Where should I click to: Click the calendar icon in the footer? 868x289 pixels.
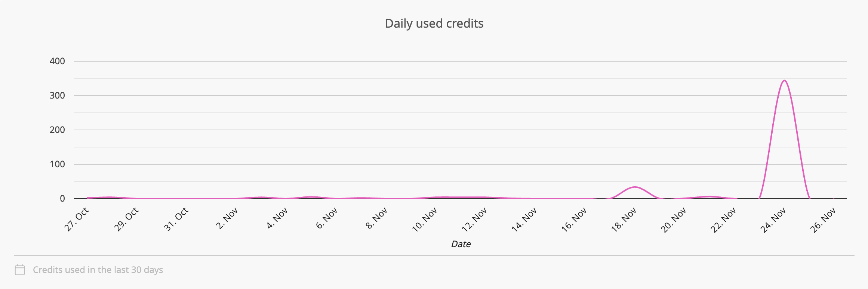(x=20, y=270)
